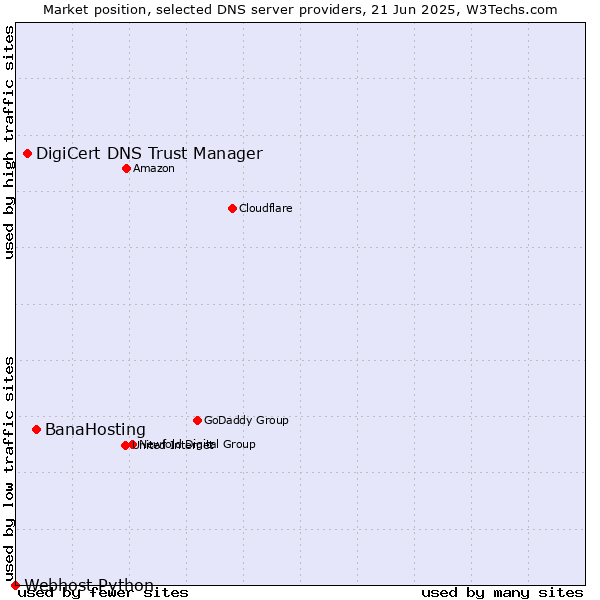Select the 'Webhost Python' label text

(89, 585)
